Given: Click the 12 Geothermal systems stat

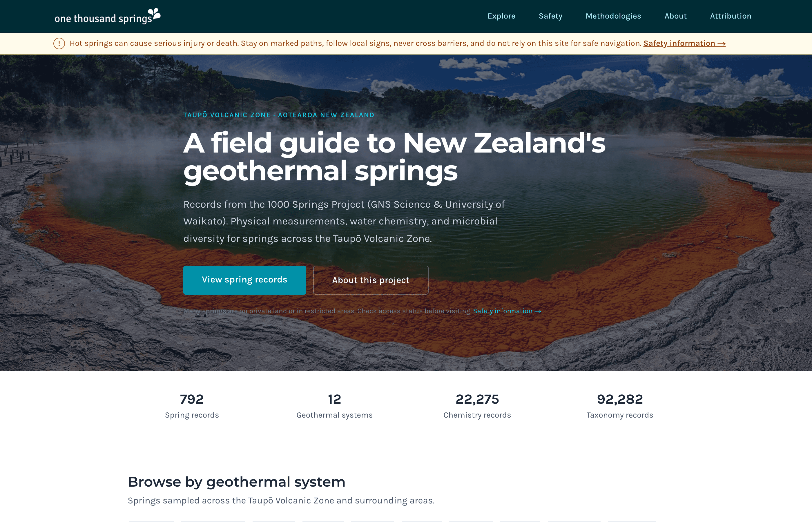Looking at the screenshot, I should pos(334,406).
